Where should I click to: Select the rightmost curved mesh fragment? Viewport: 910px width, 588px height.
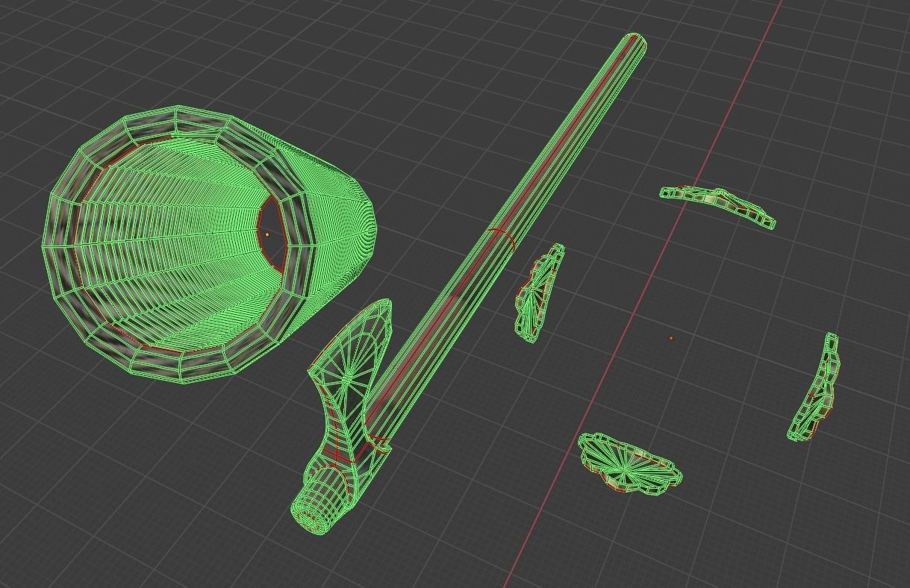pyautogui.click(x=814, y=387)
